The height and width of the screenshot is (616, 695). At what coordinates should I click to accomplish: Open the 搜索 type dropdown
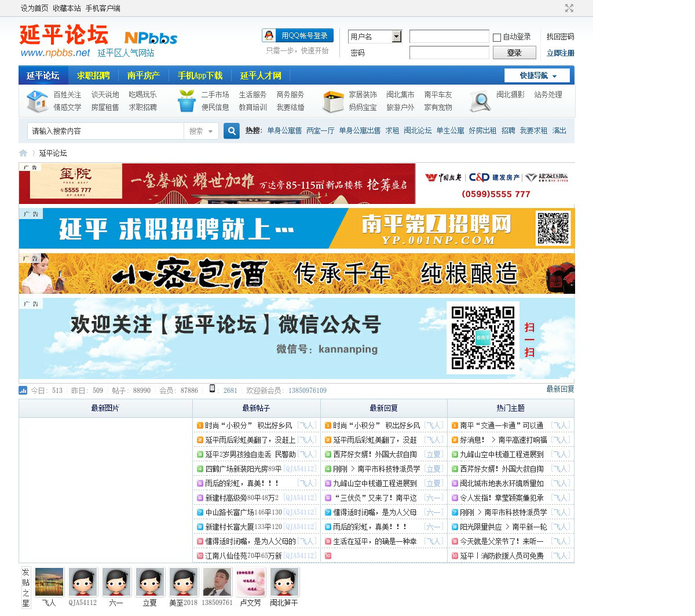point(201,131)
